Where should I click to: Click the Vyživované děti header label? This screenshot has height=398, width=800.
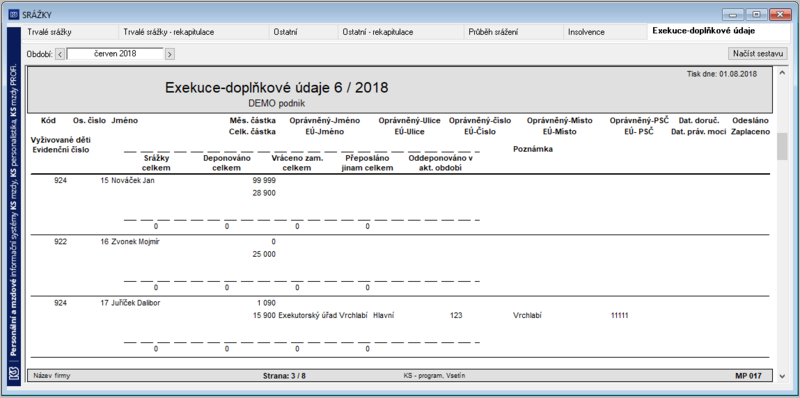pos(61,140)
